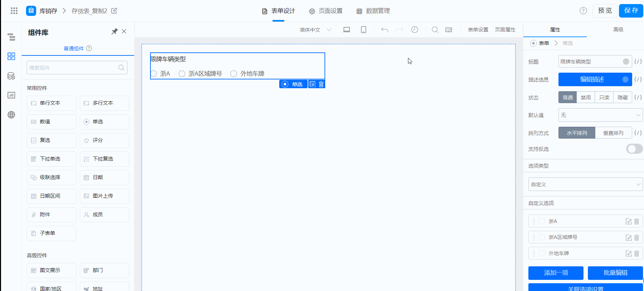Screen dimensions: 644x291
Task: Click the search magnifier in toolbar
Action: click(x=435, y=30)
